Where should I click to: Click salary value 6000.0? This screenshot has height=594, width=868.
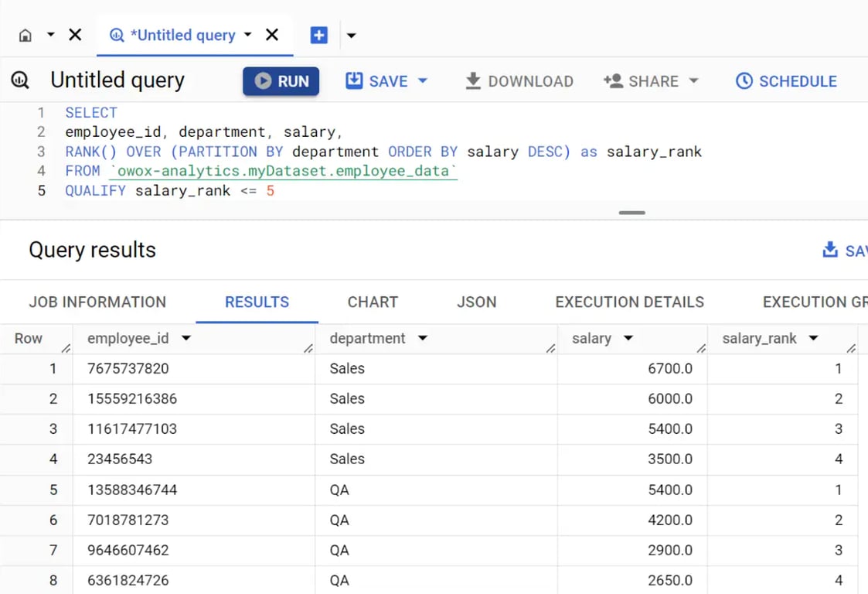(x=670, y=399)
